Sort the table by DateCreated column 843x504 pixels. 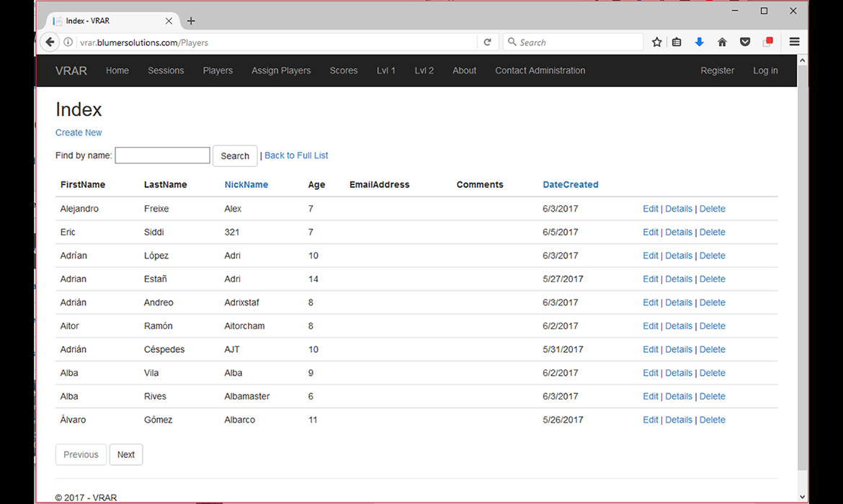click(x=570, y=185)
